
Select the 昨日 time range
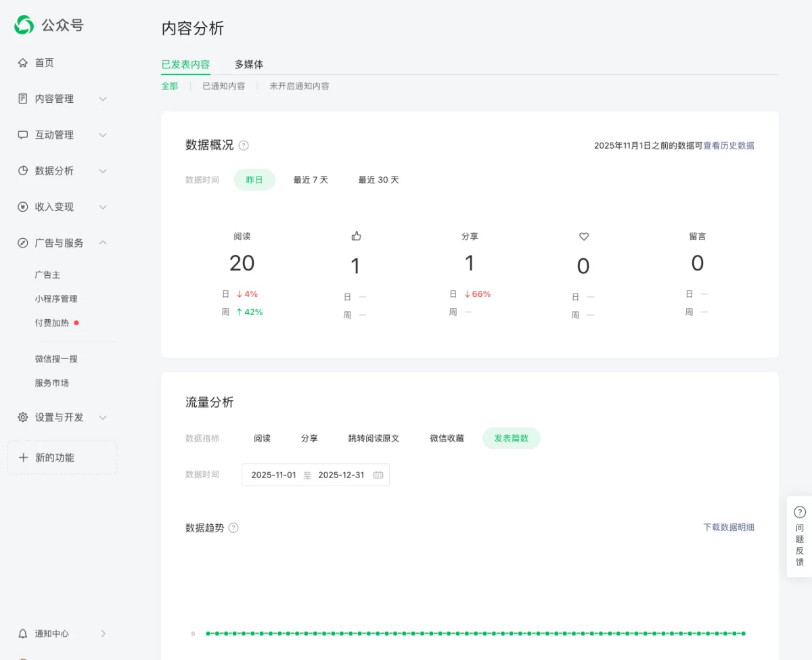point(254,180)
